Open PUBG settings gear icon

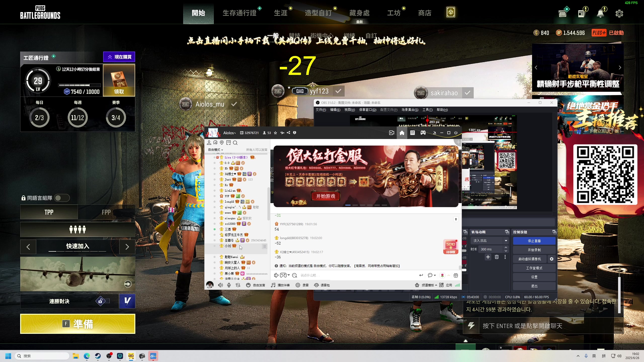(x=619, y=13)
